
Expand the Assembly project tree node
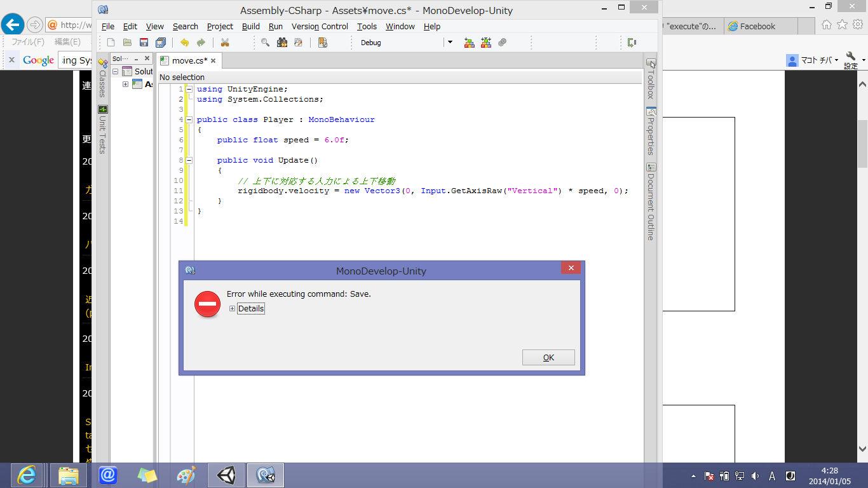tap(125, 84)
